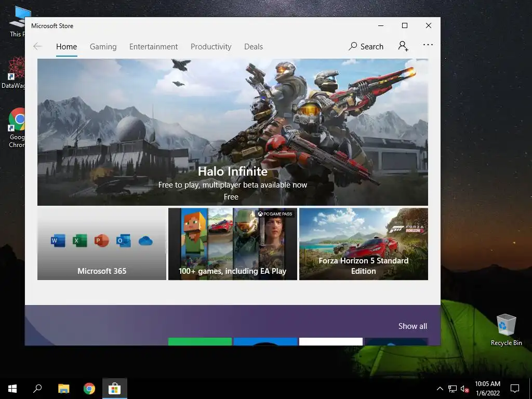Click the PowerPoint icon in Microsoft 365 tile
The image size is (532, 399).
pos(101,241)
